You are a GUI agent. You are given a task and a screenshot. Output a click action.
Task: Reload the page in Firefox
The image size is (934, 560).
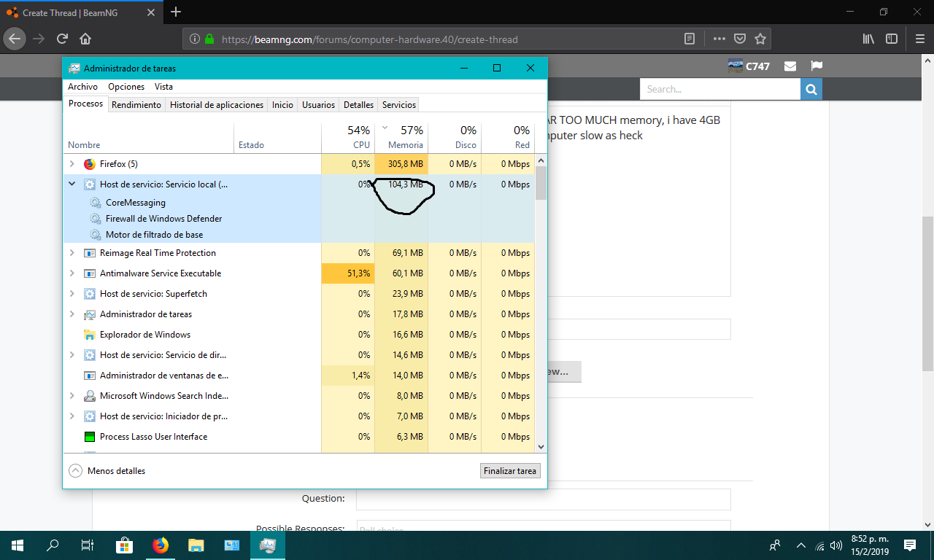tap(63, 39)
